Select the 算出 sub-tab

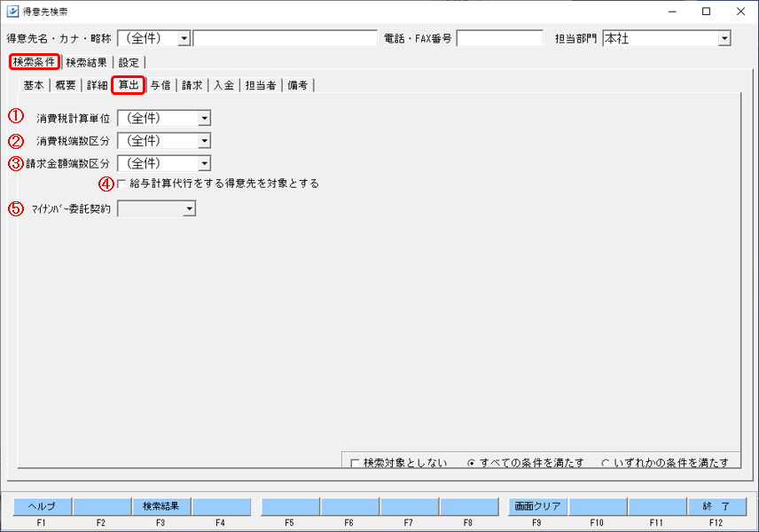pyautogui.click(x=129, y=85)
